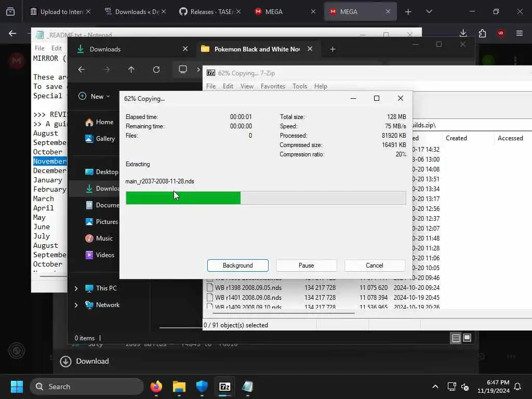This screenshot has height=399, width=532.
Task: Pause the extraction in progress
Action: (x=306, y=265)
